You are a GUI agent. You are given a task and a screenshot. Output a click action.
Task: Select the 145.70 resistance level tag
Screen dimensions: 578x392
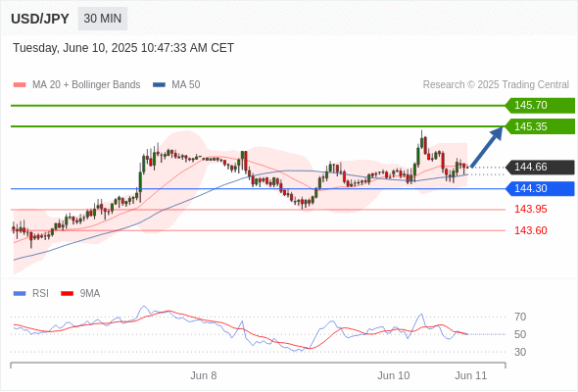540,106
